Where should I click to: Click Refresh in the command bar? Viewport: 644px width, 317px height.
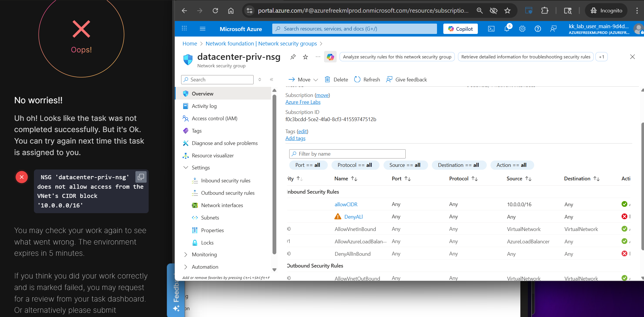pyautogui.click(x=367, y=80)
